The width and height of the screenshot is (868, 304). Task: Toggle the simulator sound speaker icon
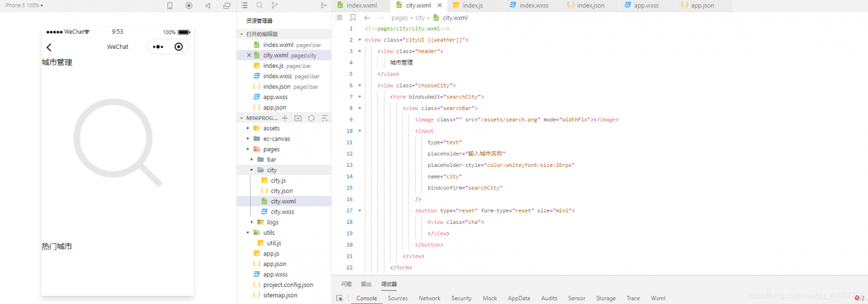point(208,5)
